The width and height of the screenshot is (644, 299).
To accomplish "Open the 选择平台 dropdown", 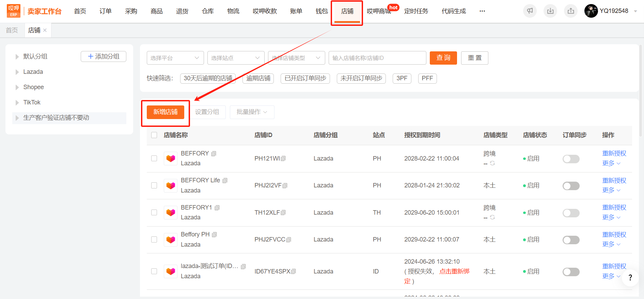I will click(175, 58).
